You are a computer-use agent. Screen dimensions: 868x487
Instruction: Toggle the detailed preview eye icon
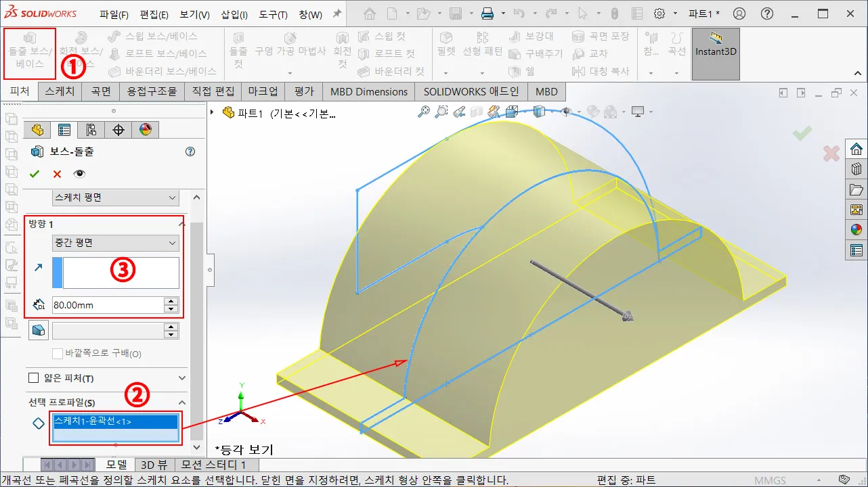(x=80, y=174)
